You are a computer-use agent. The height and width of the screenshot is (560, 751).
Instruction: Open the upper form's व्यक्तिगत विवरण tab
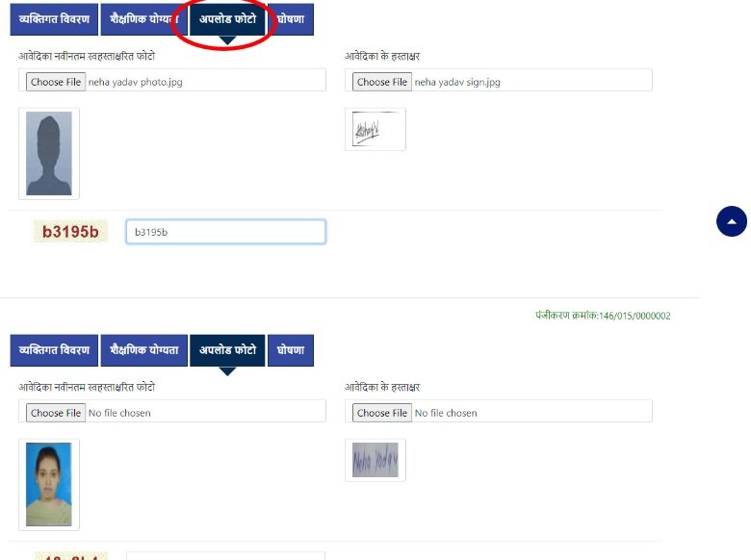click(x=54, y=19)
